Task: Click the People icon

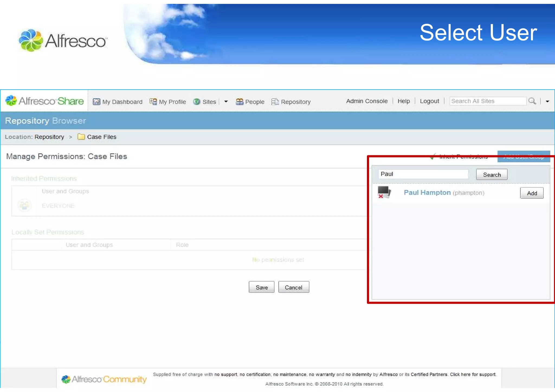Action: click(240, 102)
